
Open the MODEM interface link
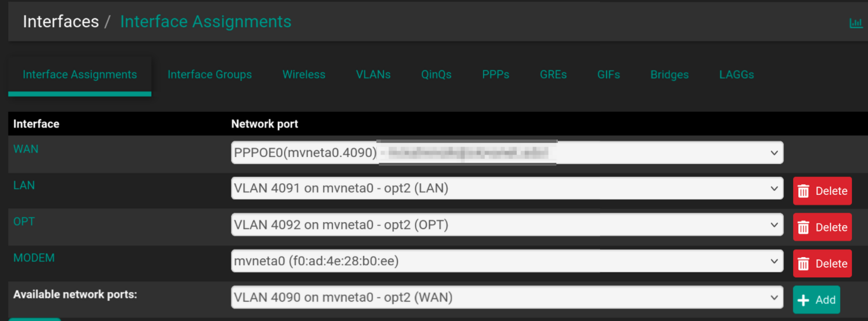coord(34,258)
